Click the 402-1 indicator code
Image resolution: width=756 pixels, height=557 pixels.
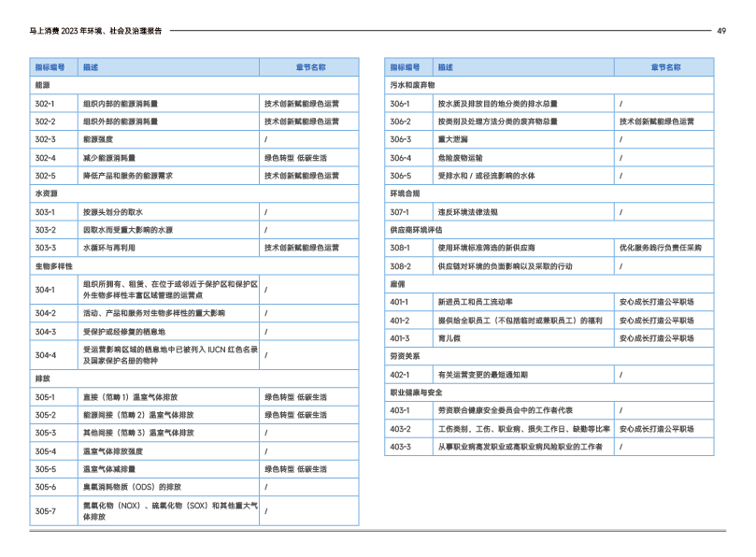tap(400, 375)
